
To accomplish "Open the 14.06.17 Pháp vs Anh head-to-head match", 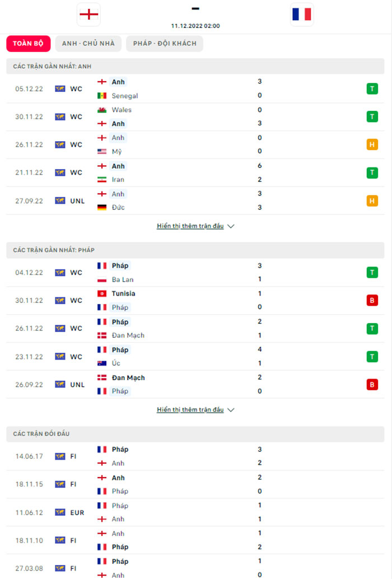I will 195,456.
